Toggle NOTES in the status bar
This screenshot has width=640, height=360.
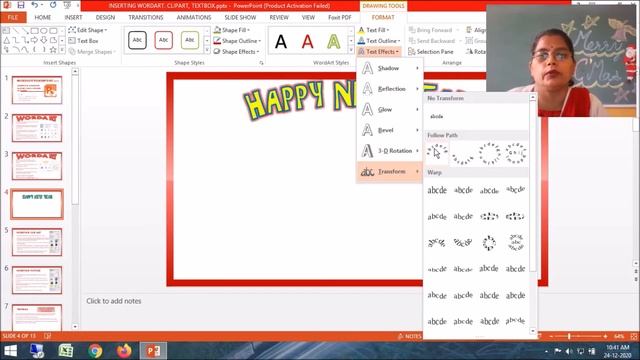(x=409, y=336)
